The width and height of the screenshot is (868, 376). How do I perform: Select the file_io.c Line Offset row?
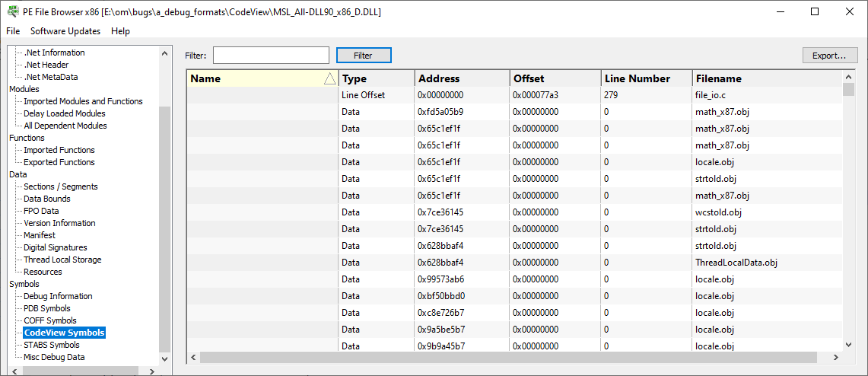(x=515, y=95)
